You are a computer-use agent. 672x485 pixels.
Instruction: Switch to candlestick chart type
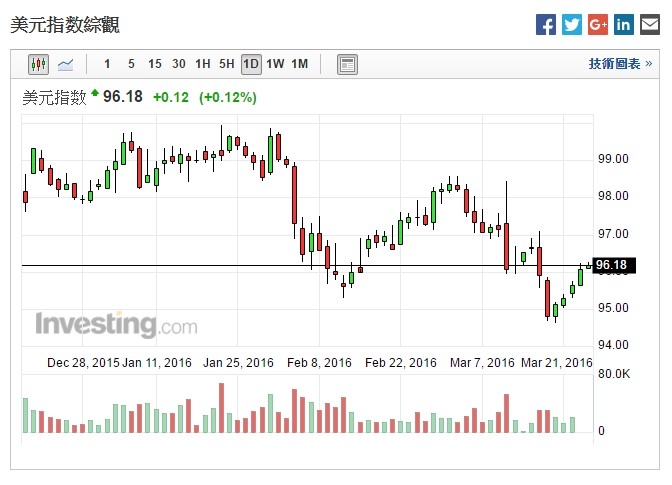click(39, 64)
